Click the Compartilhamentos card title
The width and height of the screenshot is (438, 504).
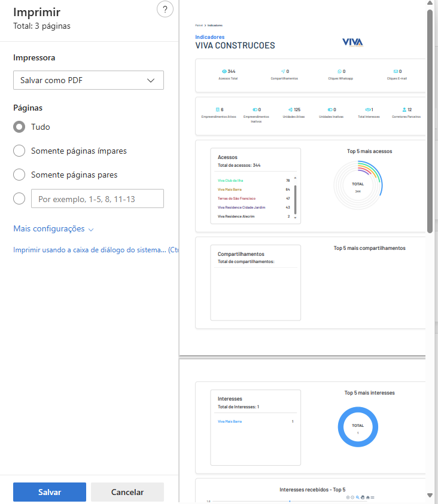pyautogui.click(x=241, y=254)
